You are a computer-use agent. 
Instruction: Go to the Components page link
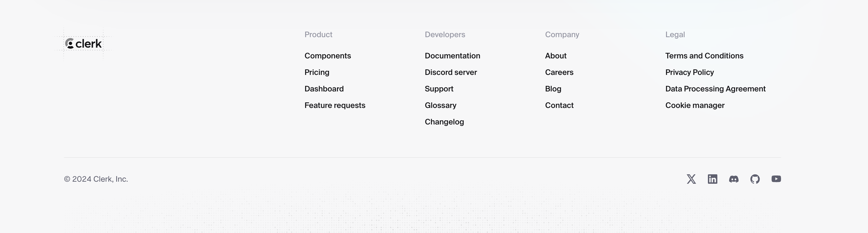pyautogui.click(x=328, y=56)
